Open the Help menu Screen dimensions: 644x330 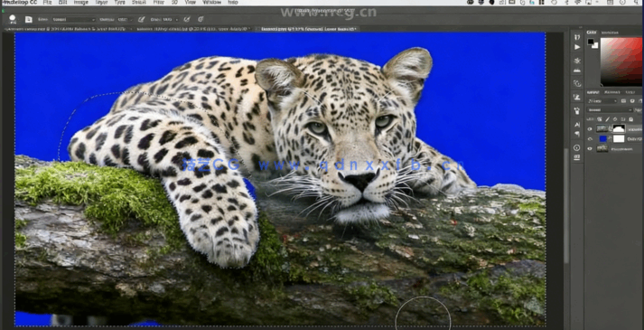coord(233,2)
